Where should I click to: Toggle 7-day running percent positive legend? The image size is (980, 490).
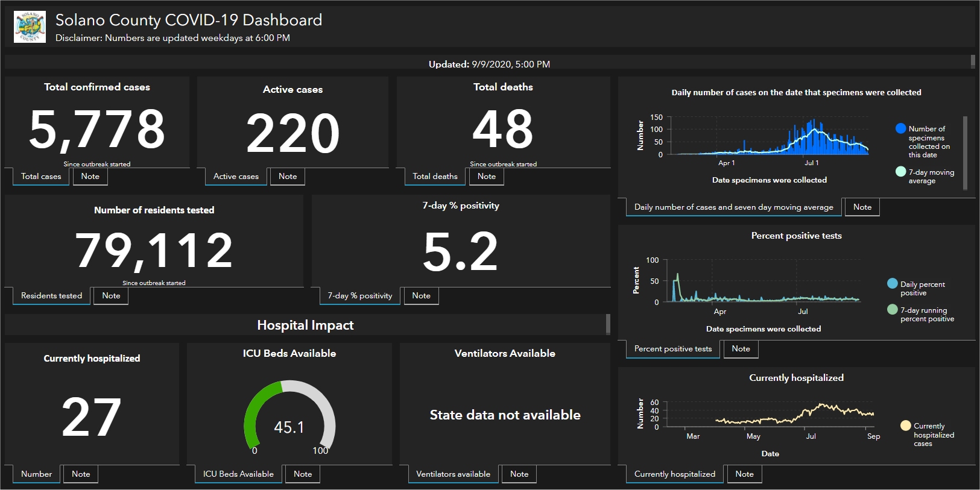[x=893, y=310]
